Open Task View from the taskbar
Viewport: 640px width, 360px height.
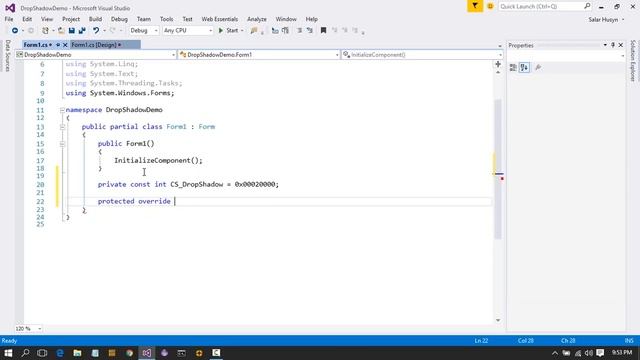tap(42, 353)
